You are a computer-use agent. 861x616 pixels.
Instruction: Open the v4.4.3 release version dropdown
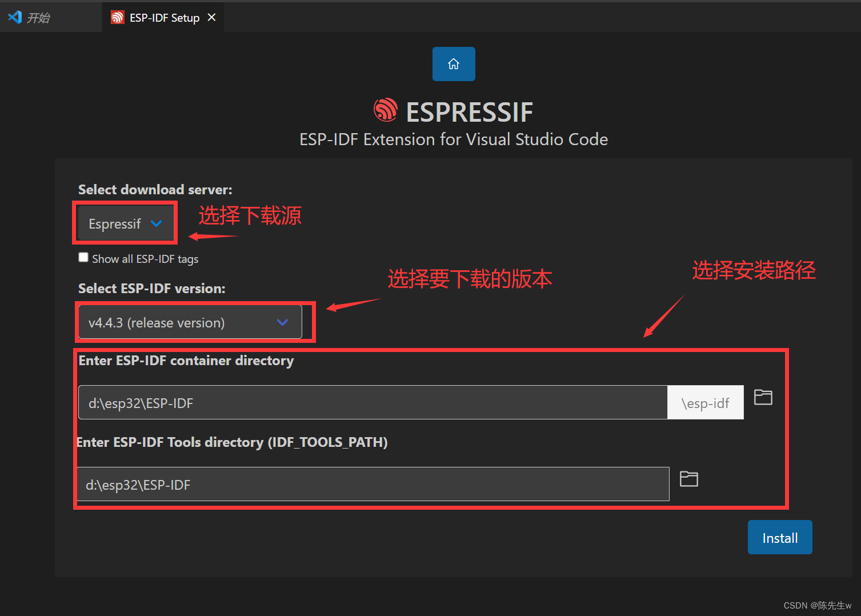(190, 322)
